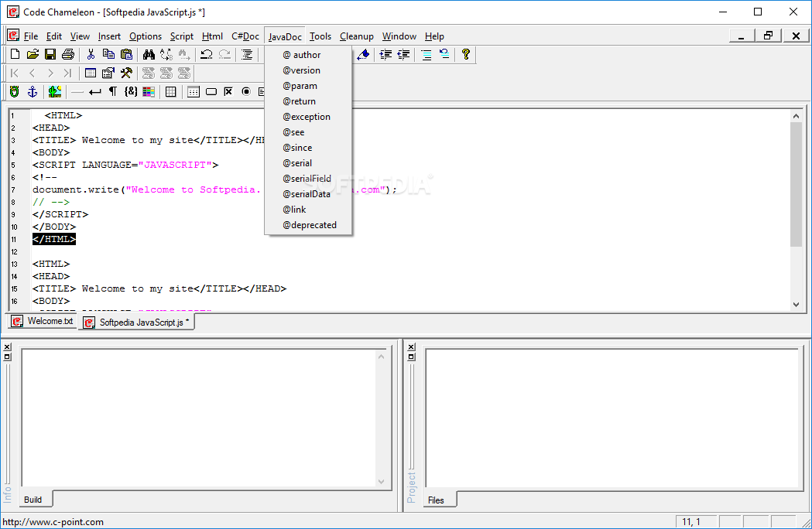Insert form button with the rounded rectangle icon
This screenshot has width=812, height=529.
(211, 91)
